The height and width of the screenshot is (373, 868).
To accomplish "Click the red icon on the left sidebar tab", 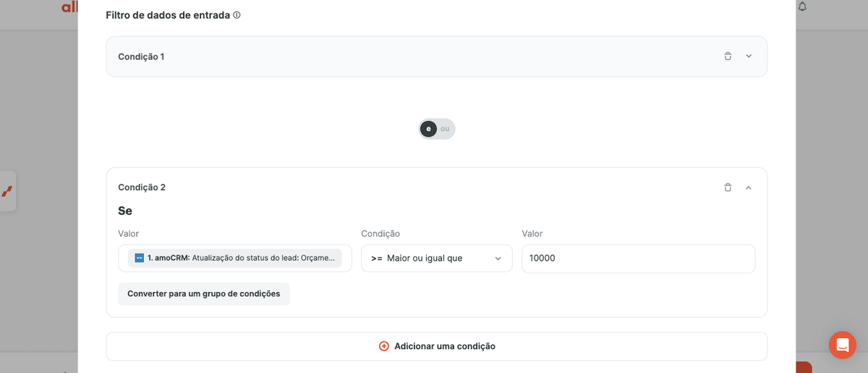I will (x=7, y=191).
